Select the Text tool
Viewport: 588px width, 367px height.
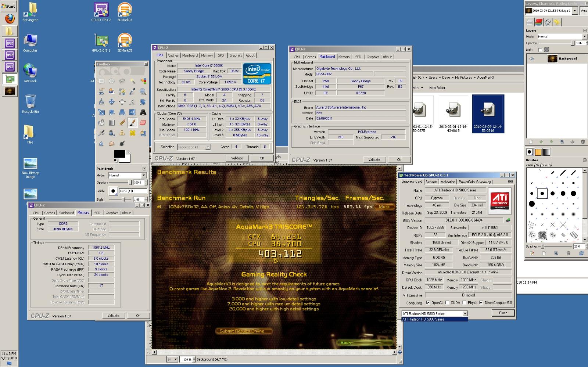point(143,112)
